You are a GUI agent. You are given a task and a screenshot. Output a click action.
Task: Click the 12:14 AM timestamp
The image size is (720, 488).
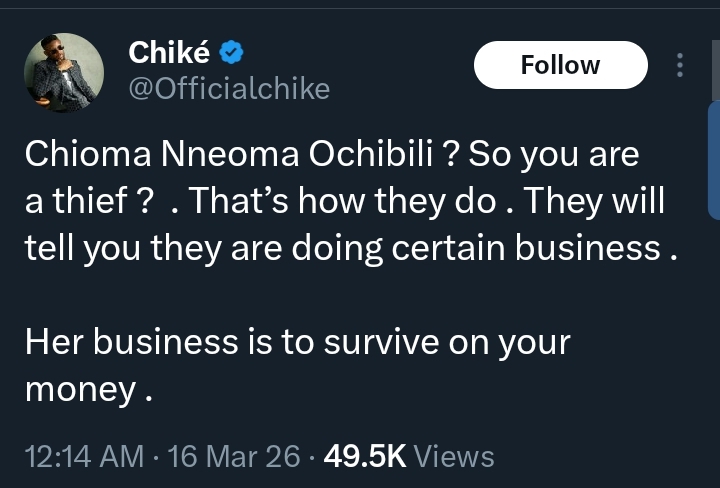pos(83,457)
